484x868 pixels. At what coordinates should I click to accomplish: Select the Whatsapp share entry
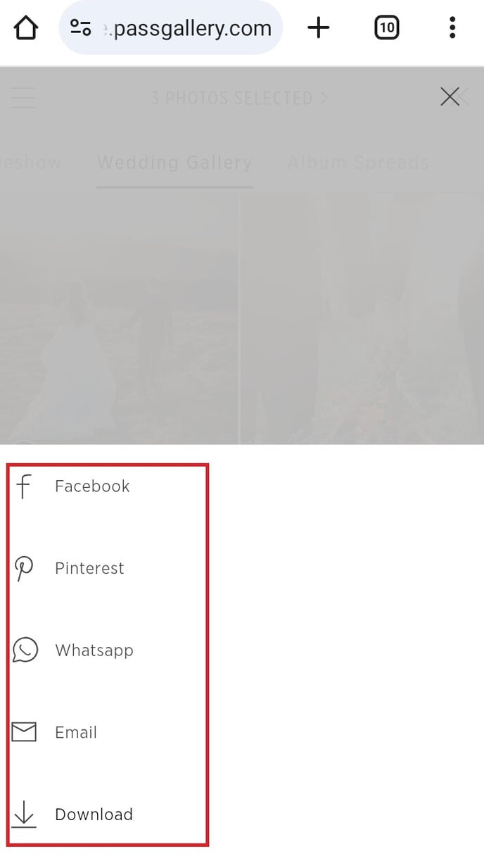pyautogui.click(x=94, y=650)
